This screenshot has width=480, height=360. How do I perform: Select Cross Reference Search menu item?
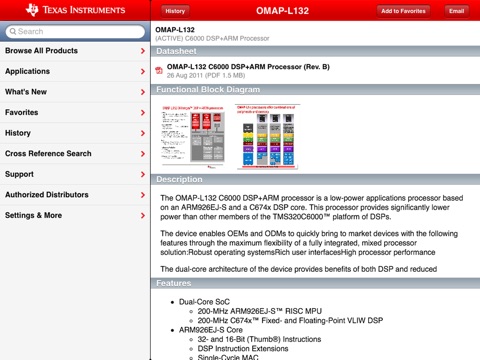(75, 154)
